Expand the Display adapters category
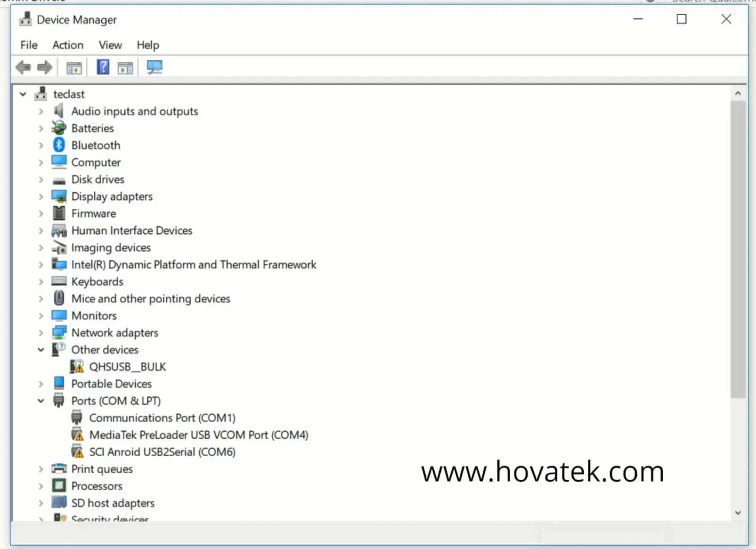Viewport: 756px width, 549px height. [41, 197]
